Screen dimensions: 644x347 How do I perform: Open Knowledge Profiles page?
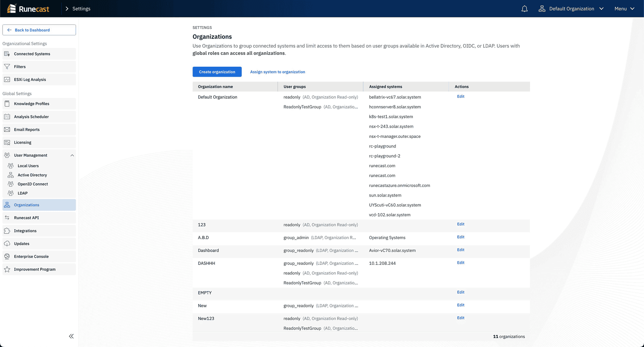[39, 104]
